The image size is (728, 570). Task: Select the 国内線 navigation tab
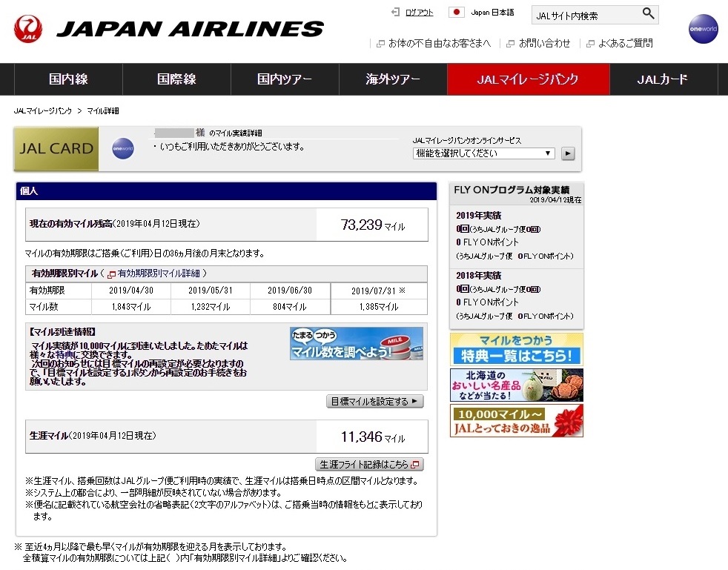click(x=69, y=79)
